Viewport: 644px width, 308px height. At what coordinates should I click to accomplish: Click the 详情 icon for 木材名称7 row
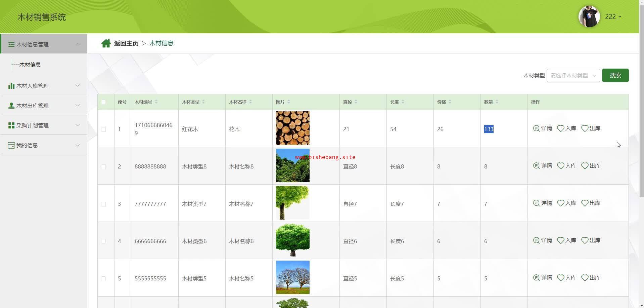(x=536, y=203)
